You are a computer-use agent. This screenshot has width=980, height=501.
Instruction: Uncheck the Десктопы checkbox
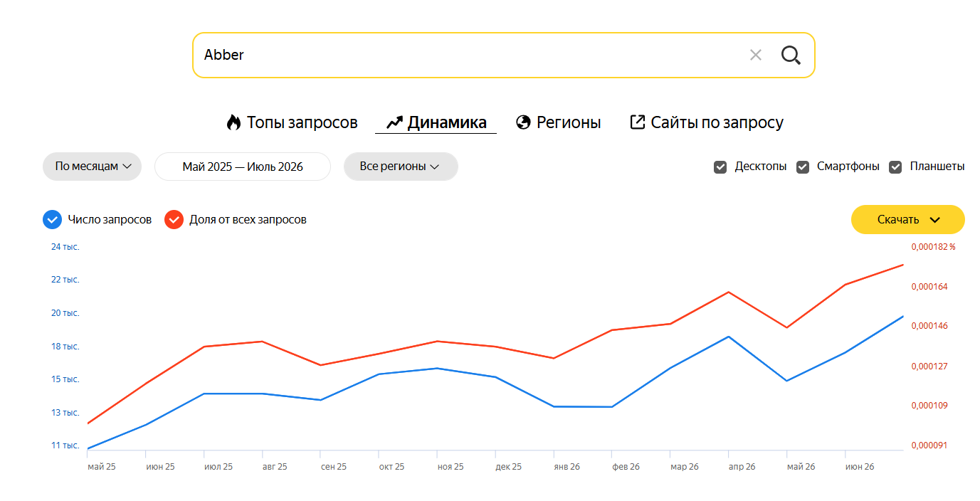tap(721, 167)
